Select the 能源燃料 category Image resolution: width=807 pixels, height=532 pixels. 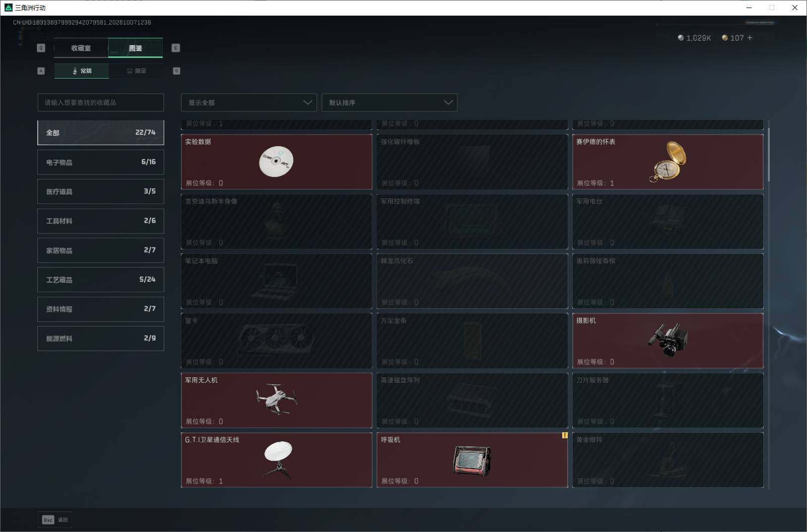point(101,339)
